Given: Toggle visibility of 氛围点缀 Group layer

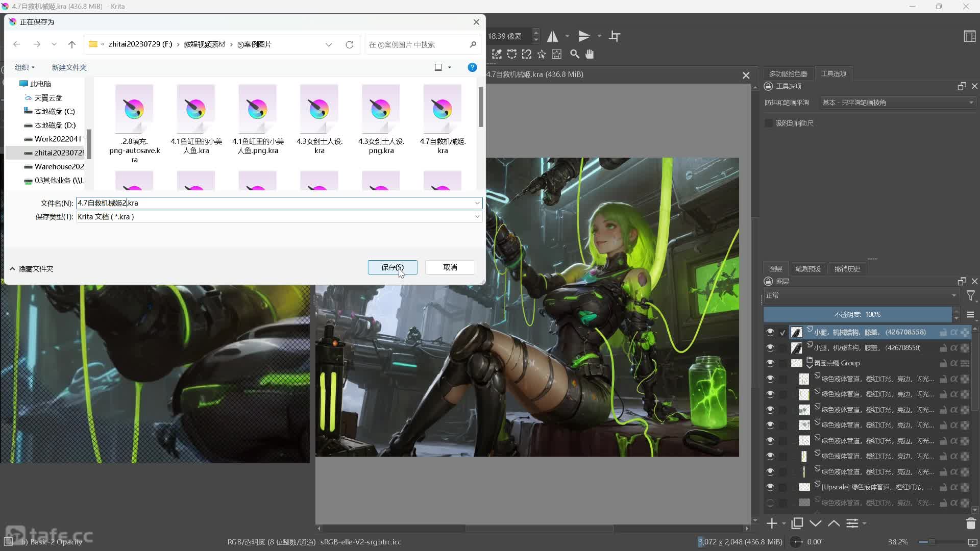Looking at the screenshot, I should [770, 363].
